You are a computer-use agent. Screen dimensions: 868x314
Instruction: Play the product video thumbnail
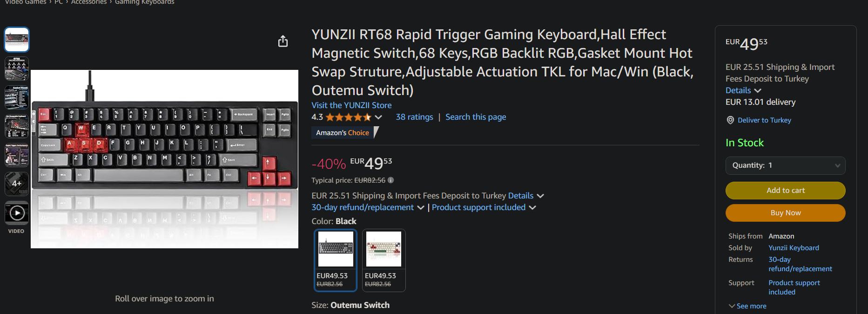[x=17, y=213]
